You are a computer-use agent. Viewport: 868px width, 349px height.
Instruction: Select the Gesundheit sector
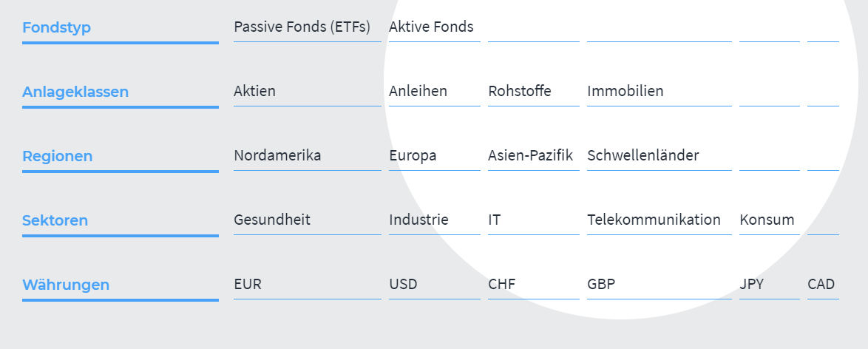[x=272, y=220]
